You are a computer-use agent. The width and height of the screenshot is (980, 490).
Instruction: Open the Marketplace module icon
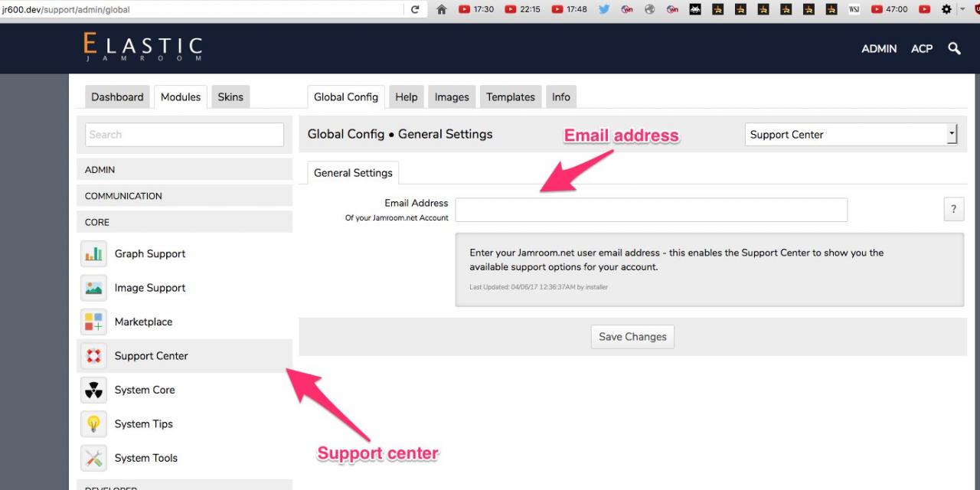(x=93, y=322)
